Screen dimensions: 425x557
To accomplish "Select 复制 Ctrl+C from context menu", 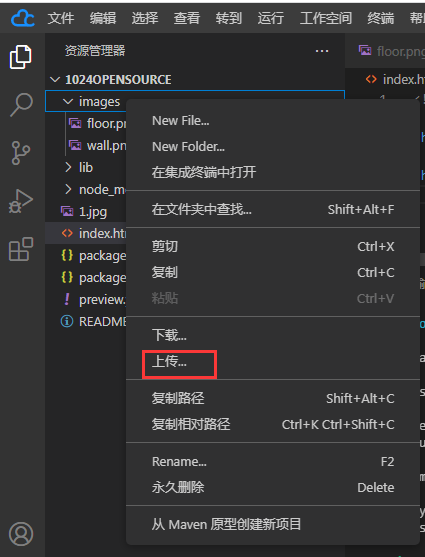I will tap(273, 272).
